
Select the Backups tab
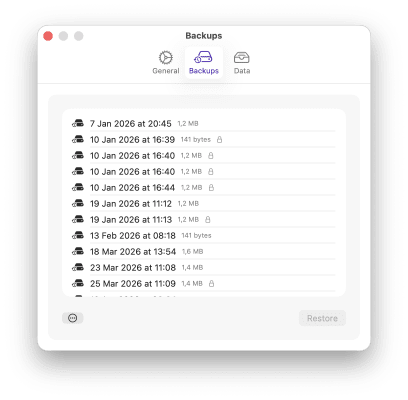pyautogui.click(x=204, y=62)
